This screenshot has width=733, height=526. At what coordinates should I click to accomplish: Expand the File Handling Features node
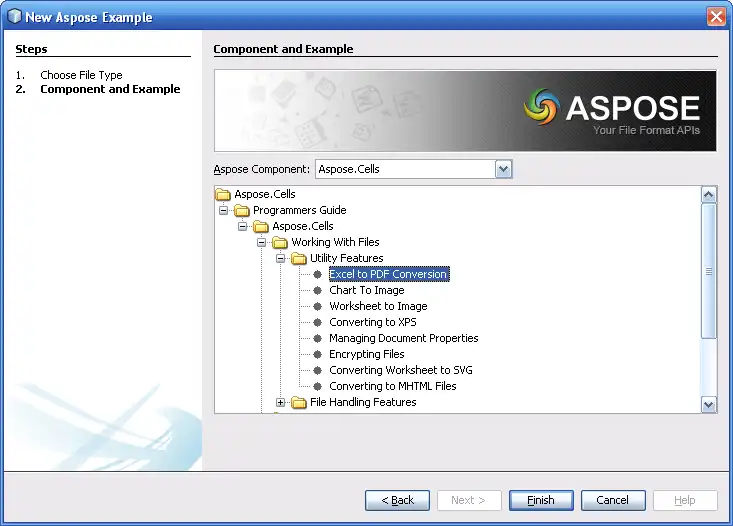click(x=280, y=402)
